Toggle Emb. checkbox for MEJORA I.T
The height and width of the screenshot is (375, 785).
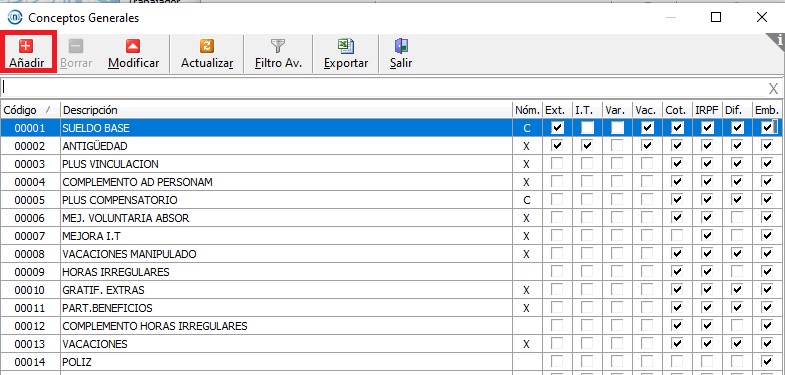coord(767,236)
